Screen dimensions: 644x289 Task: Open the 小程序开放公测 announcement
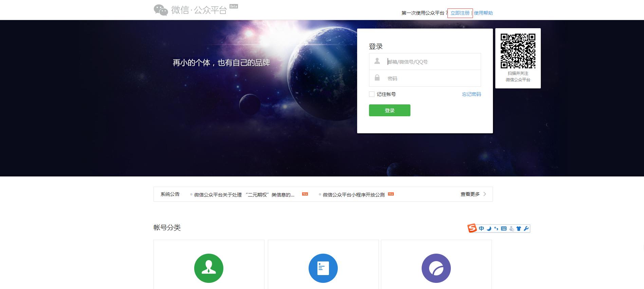click(x=353, y=195)
